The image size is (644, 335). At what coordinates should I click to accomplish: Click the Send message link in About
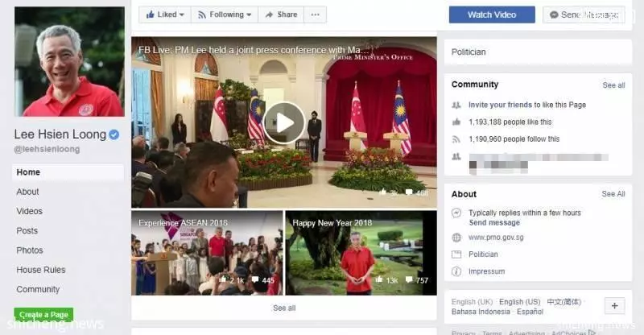[x=494, y=222]
